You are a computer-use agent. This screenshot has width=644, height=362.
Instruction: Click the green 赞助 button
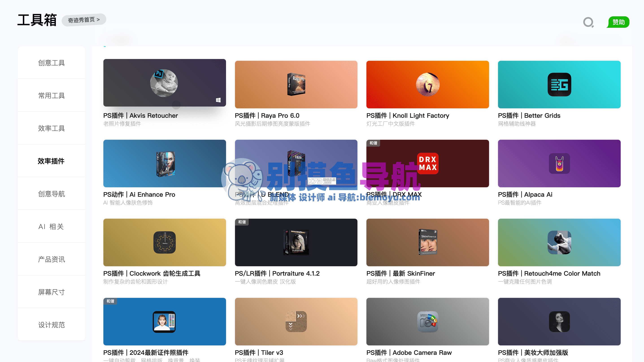click(618, 22)
